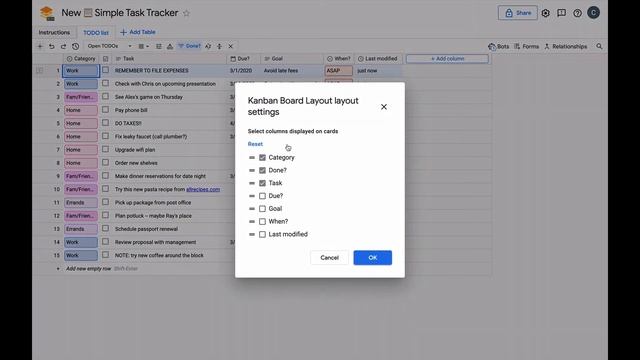Close the Kanban Board Layout settings dialog
The height and width of the screenshot is (360, 640).
[384, 107]
